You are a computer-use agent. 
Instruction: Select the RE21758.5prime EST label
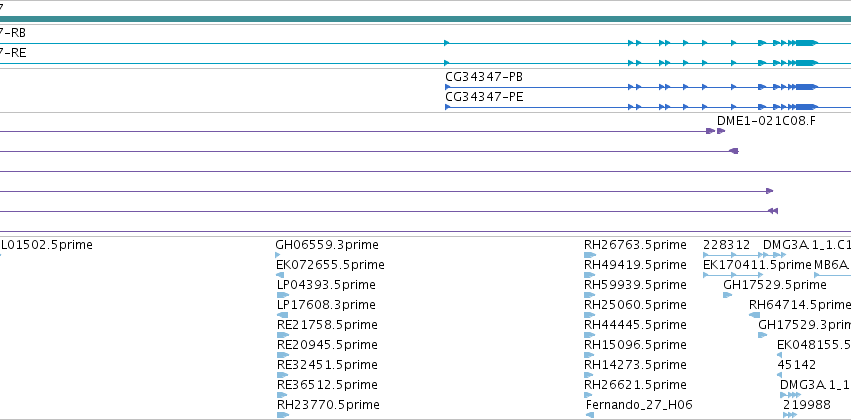tap(327, 324)
